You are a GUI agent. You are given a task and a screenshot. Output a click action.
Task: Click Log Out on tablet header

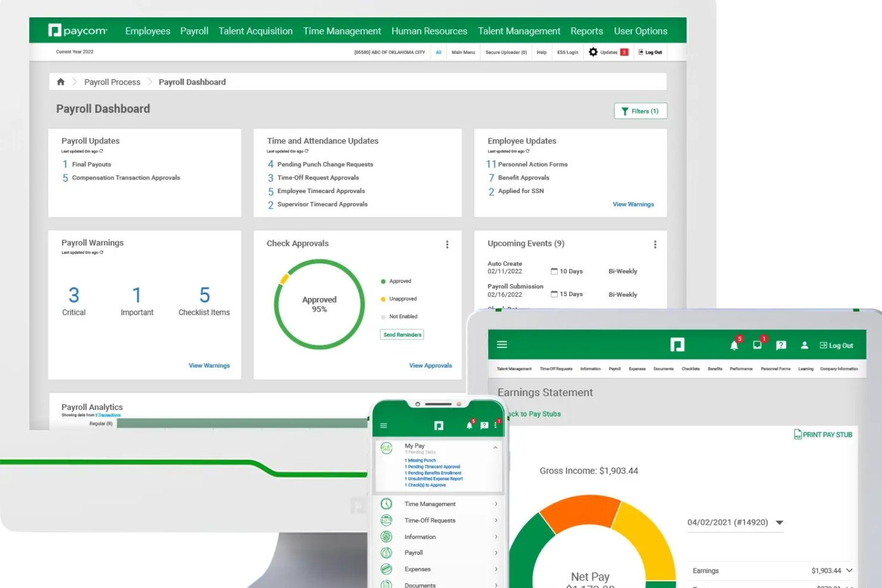(x=836, y=346)
